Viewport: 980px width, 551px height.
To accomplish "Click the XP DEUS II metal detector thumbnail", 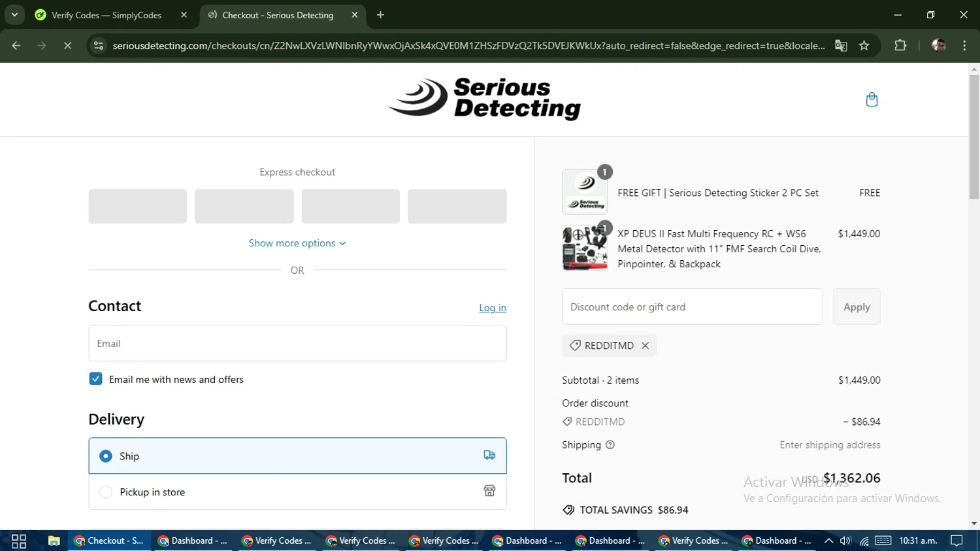I will click(585, 248).
